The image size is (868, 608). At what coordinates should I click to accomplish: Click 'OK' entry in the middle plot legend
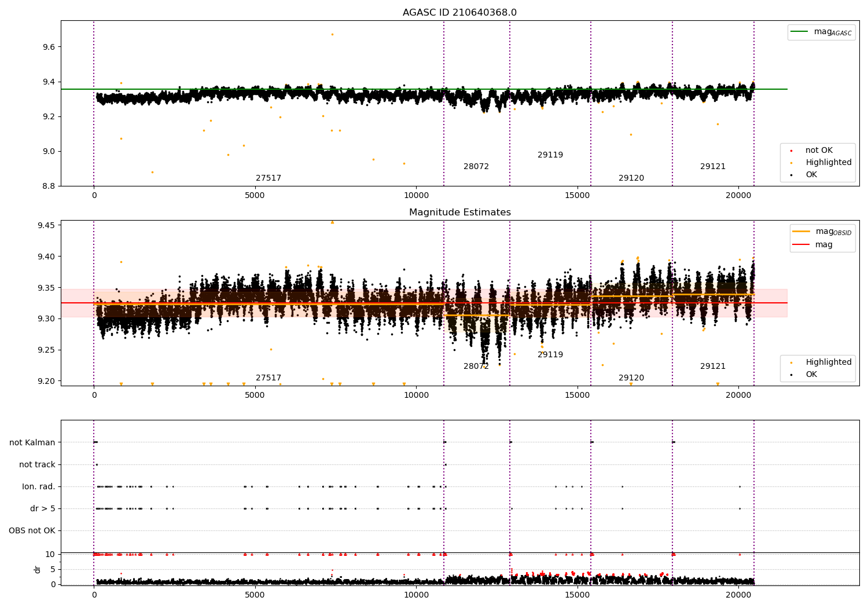pyautogui.click(x=811, y=375)
